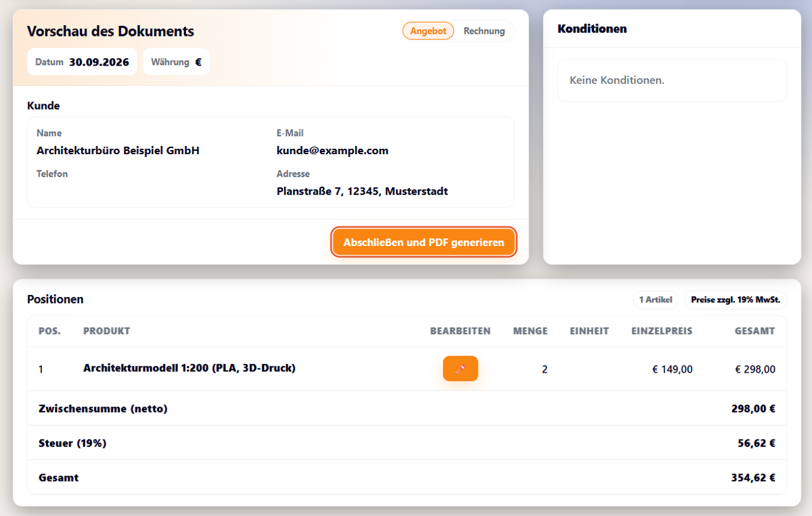Click address Planstraße 7, 12345, Musterstadt

click(362, 191)
